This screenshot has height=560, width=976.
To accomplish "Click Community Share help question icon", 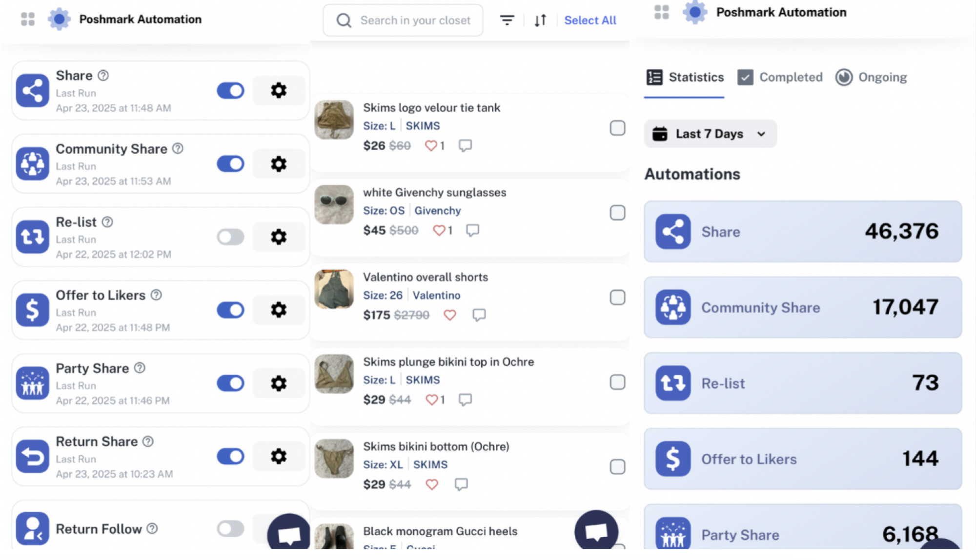I will pos(178,148).
